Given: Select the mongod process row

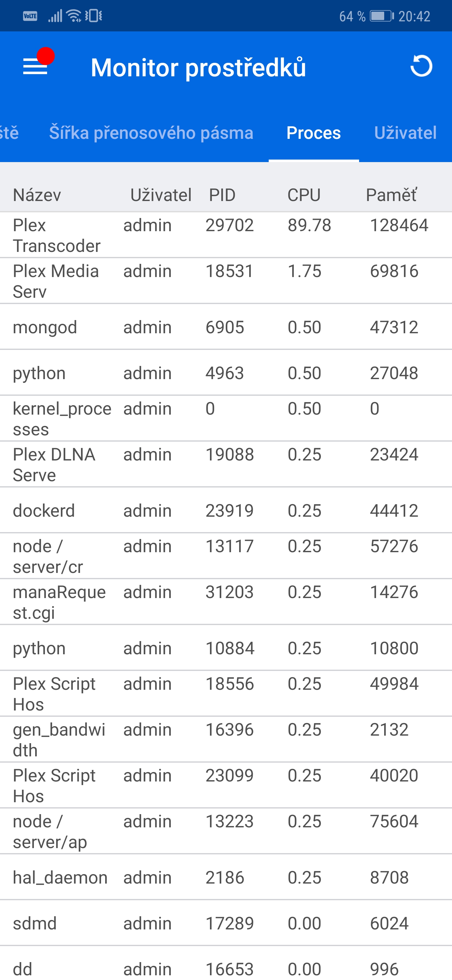Looking at the screenshot, I should pyautogui.click(x=226, y=327).
